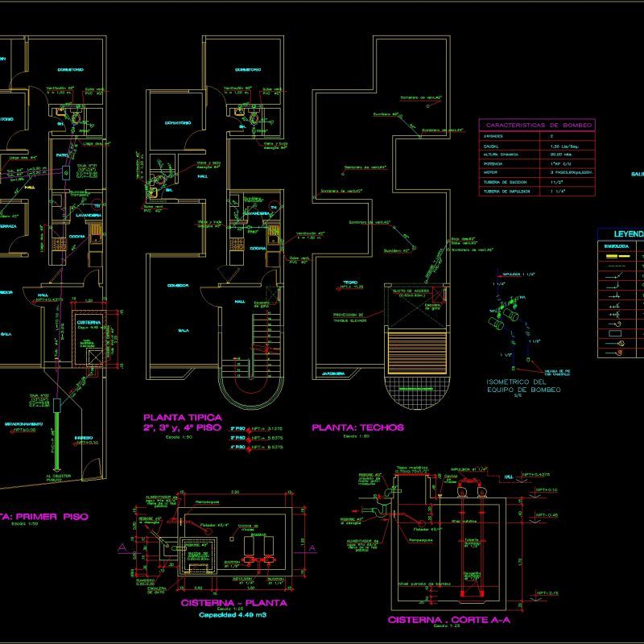This screenshot has width=644, height=644.
Task: Select the gate valve symbol in the legend
Action: click(x=615, y=276)
